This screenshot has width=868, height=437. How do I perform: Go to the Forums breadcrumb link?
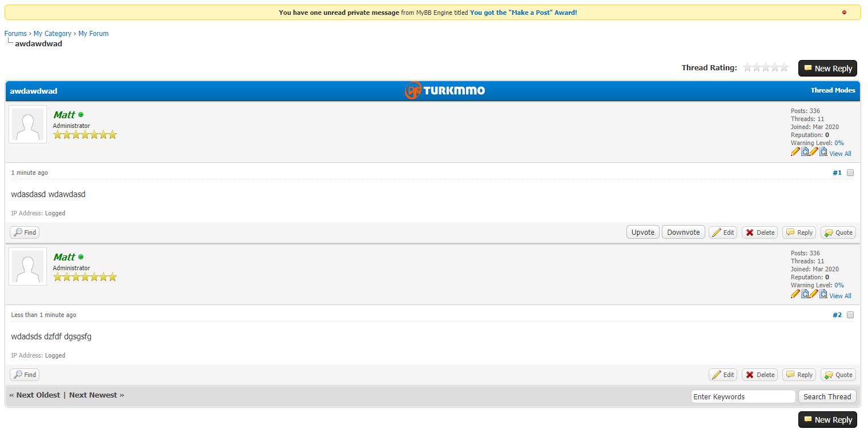15,34
